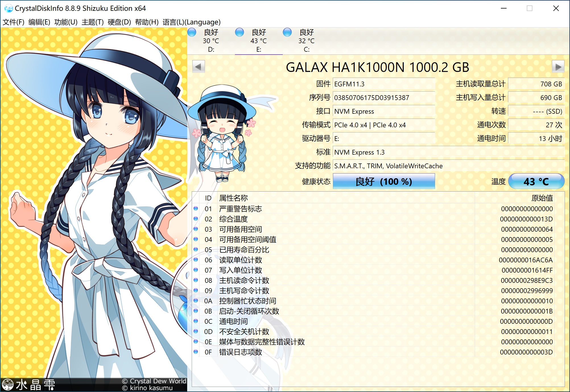
Task: Click the 原始值 column header
Action: (x=542, y=198)
